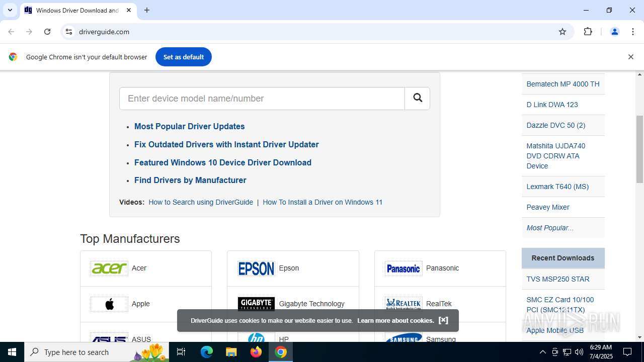Open the Most Popular... sidebar link
The image size is (644, 362).
tap(550, 228)
